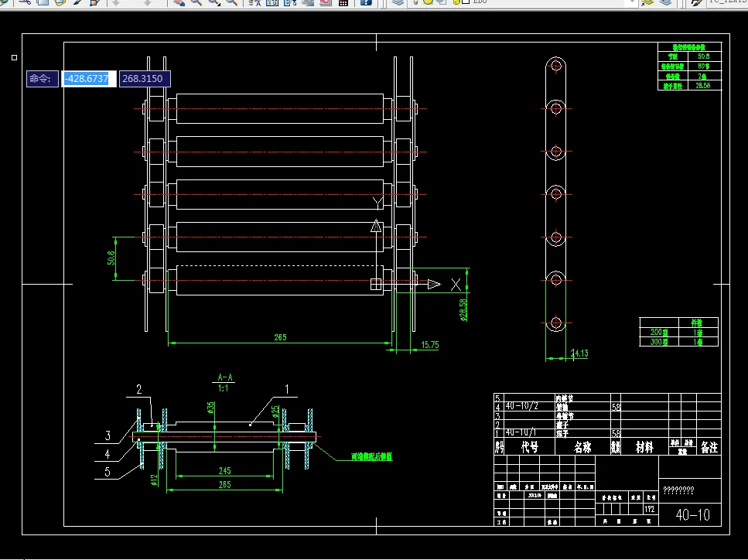
Task: Click the 50.8 value in the top-right parameter table
Action: point(703,56)
